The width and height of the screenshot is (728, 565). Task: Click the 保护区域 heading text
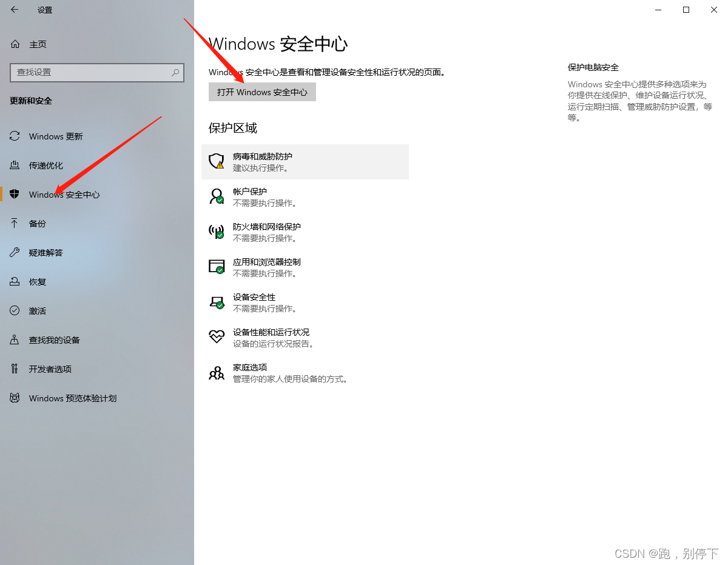coord(233,128)
